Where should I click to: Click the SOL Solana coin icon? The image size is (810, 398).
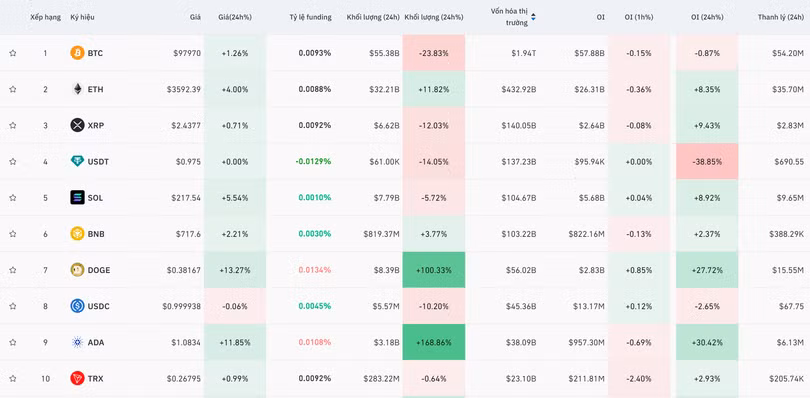pyautogui.click(x=77, y=197)
